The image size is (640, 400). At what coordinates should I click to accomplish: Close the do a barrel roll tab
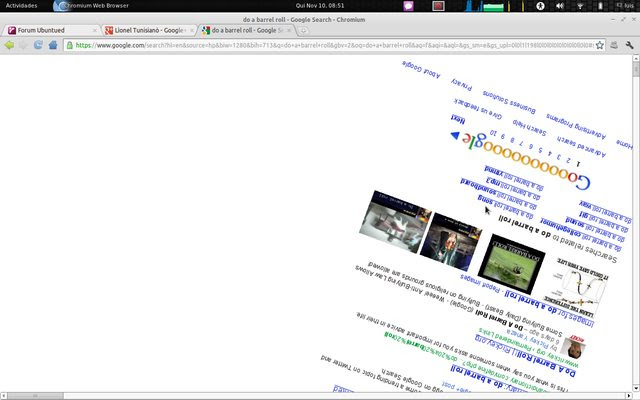pyautogui.click(x=289, y=30)
